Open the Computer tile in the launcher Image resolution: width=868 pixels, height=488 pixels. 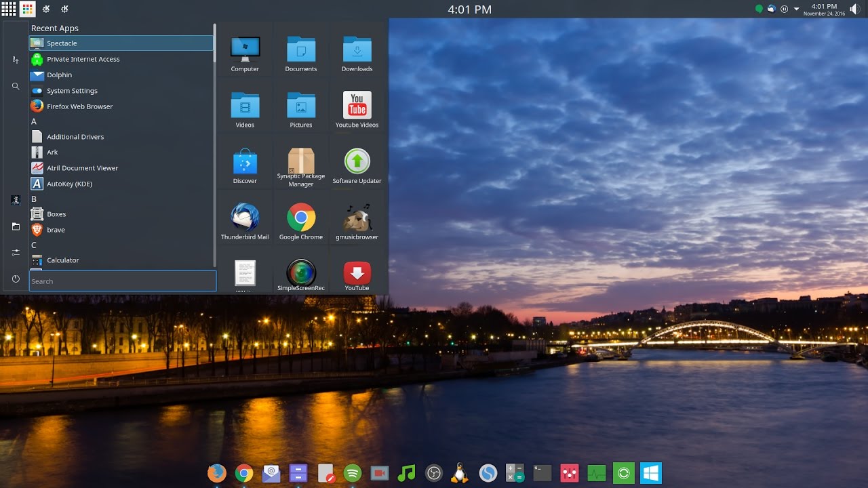pos(245,54)
